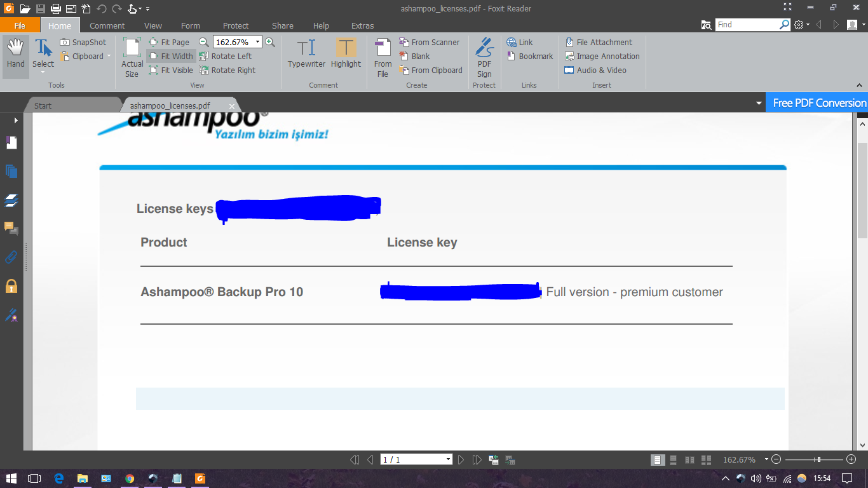Image resolution: width=868 pixels, height=488 pixels.
Task: Open the search settings gear dropdown
Action: click(802, 25)
